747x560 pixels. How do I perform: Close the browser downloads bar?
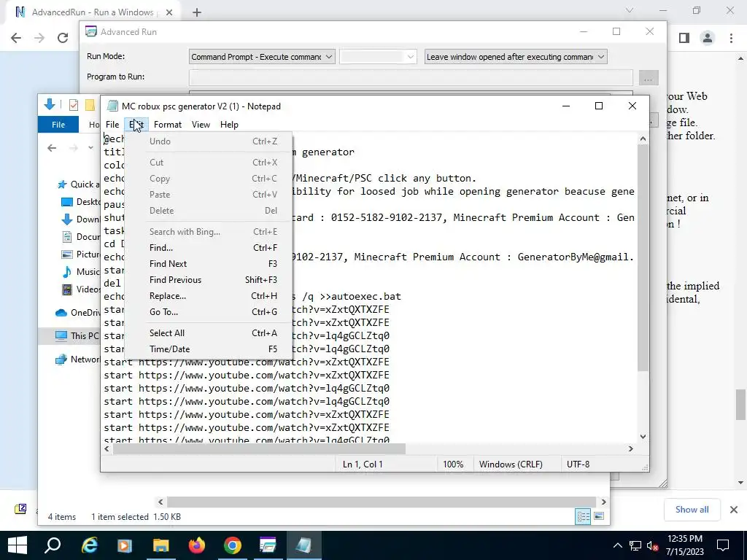734,510
